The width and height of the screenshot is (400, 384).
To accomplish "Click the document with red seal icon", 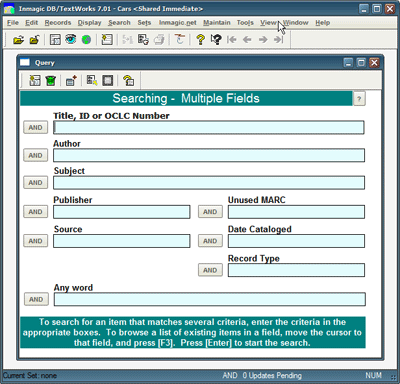I will click(x=143, y=40).
